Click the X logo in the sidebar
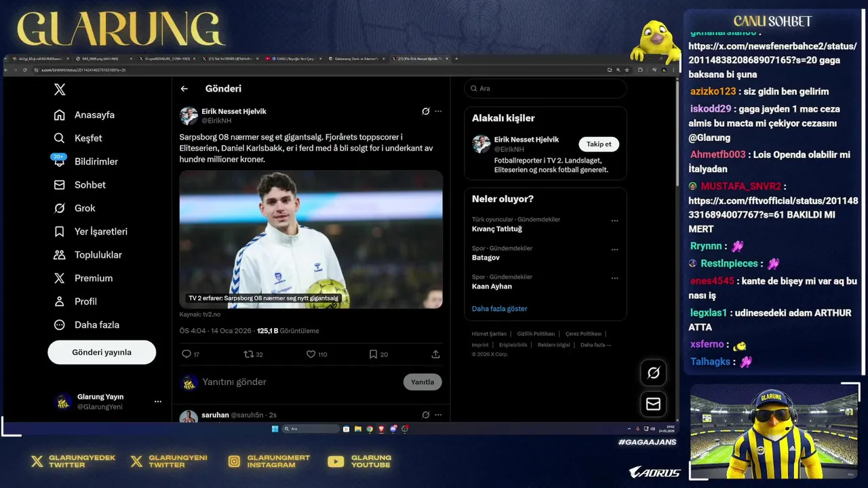The width and height of the screenshot is (868, 488). click(60, 89)
